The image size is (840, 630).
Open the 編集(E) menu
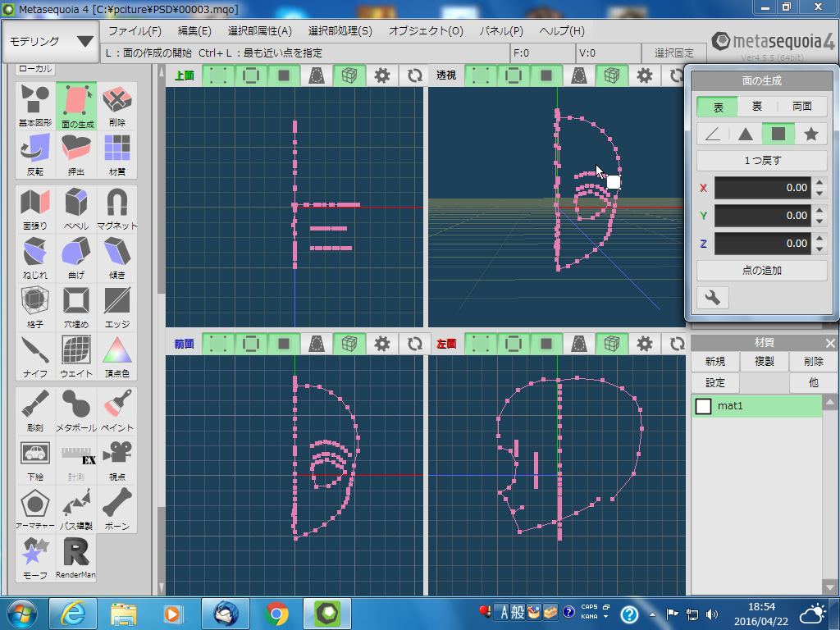[194, 31]
